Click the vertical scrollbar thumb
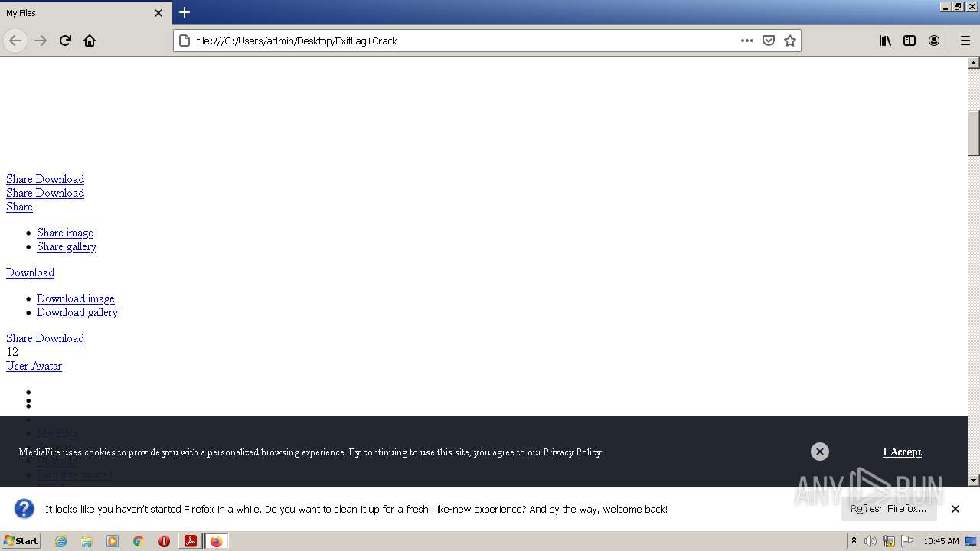The height and width of the screenshot is (551, 980). (974, 133)
